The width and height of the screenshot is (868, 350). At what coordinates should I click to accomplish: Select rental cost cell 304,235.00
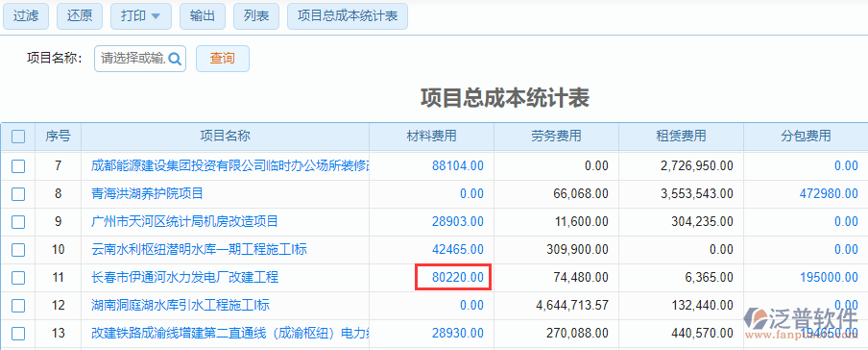[x=681, y=222]
